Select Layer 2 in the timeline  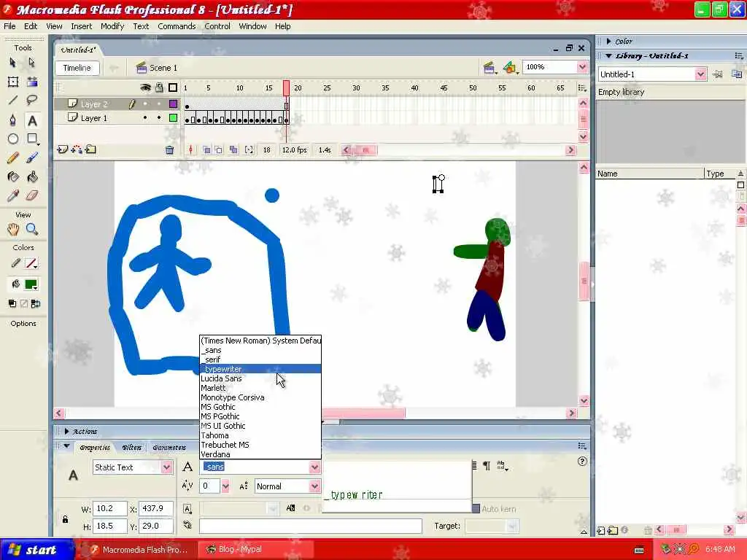[x=94, y=104]
